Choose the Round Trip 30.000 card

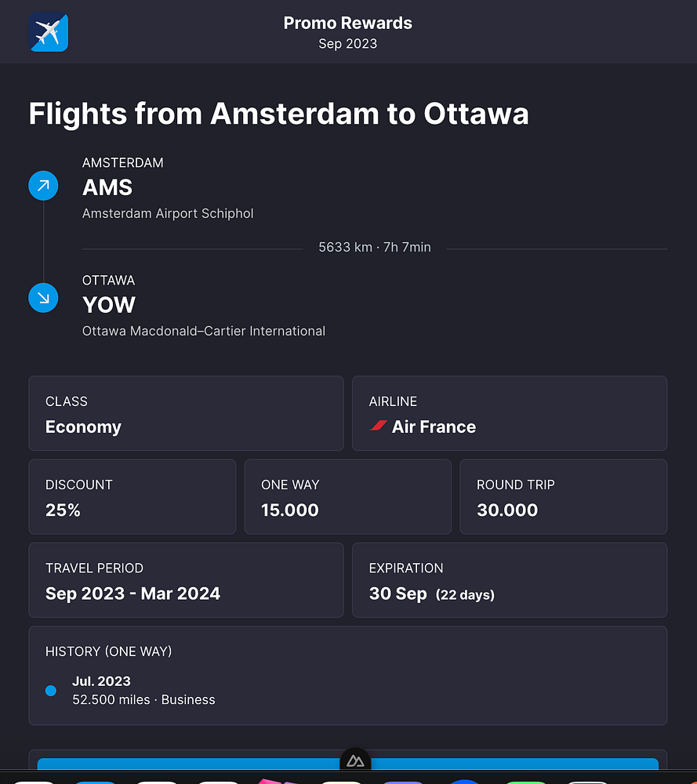tap(563, 497)
